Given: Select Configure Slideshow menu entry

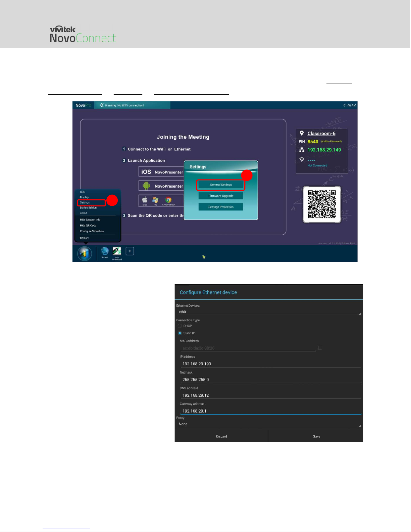Looking at the screenshot, I should (92, 231).
